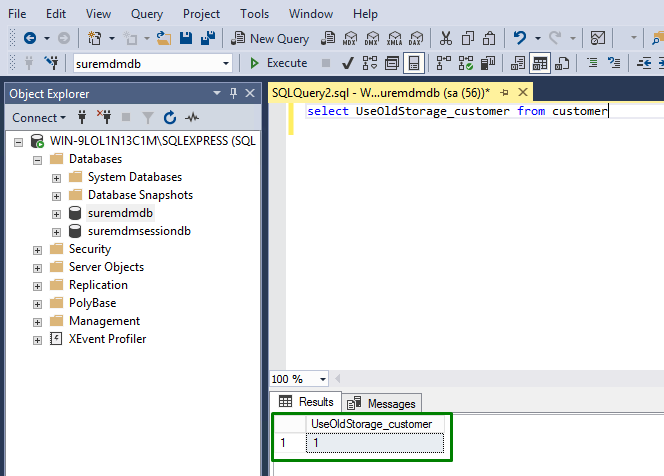Screen dimensions: 664x476
Task: Switch to the Messages tab
Action: (x=382, y=403)
